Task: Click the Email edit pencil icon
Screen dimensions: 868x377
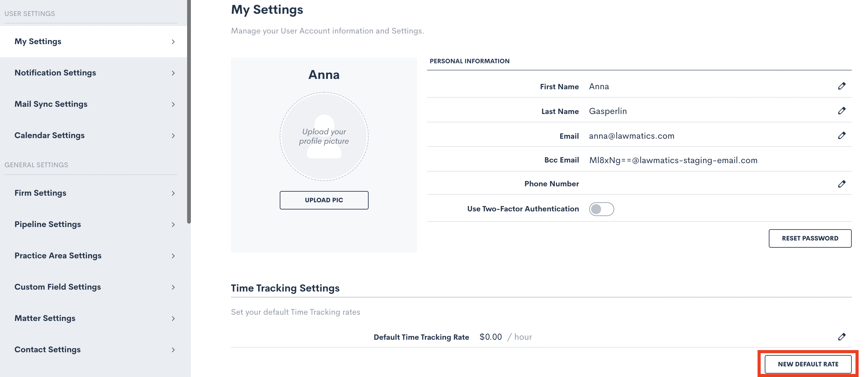Action: pyautogui.click(x=841, y=136)
